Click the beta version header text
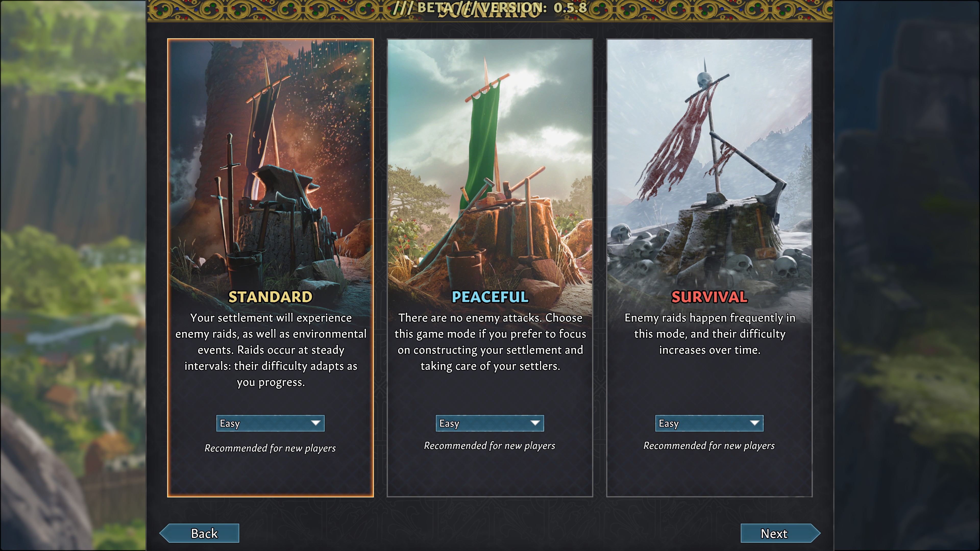The width and height of the screenshot is (980, 551). pyautogui.click(x=490, y=8)
